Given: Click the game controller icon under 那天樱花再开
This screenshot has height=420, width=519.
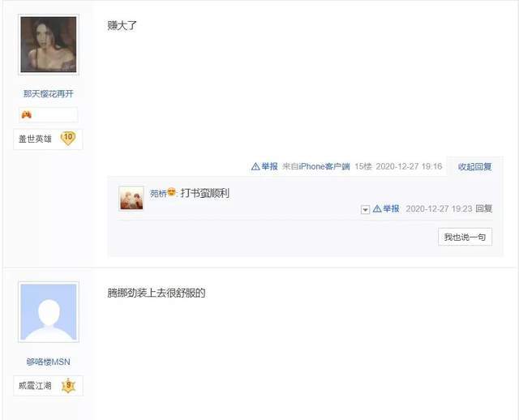Looking at the screenshot, I should click(x=27, y=115).
